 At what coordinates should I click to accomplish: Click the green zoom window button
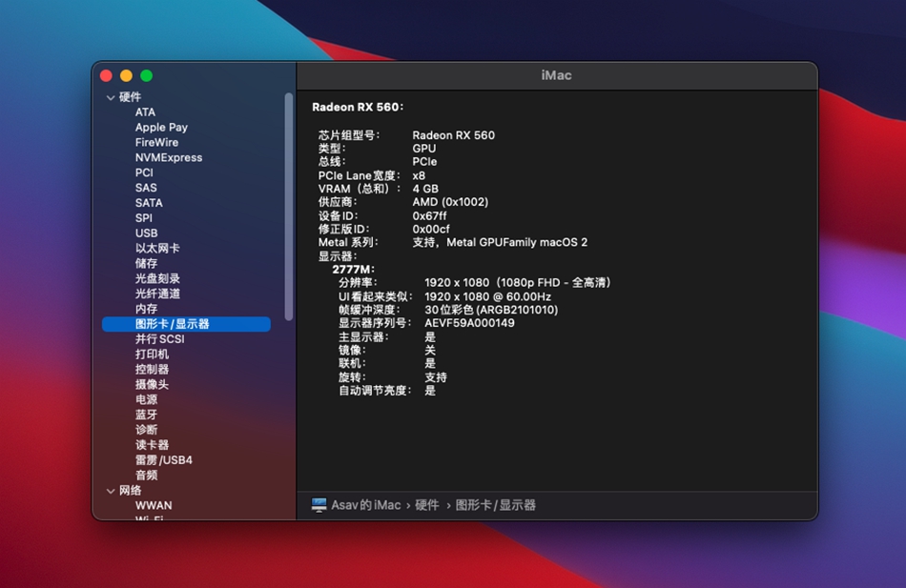pyautogui.click(x=146, y=75)
